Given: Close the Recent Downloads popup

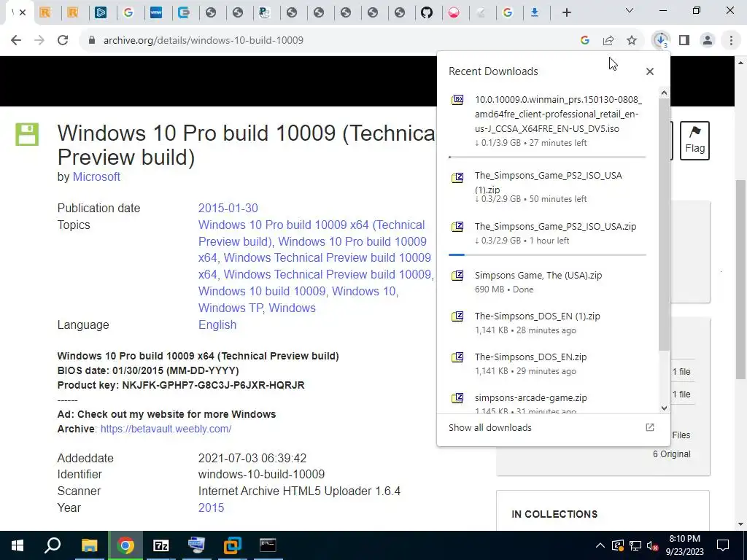Looking at the screenshot, I should tap(650, 71).
